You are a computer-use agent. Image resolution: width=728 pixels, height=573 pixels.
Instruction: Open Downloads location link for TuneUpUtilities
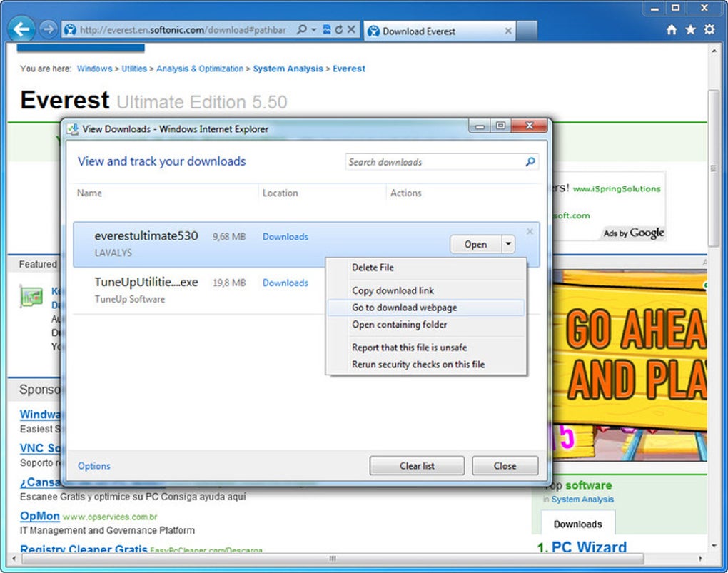click(x=285, y=283)
